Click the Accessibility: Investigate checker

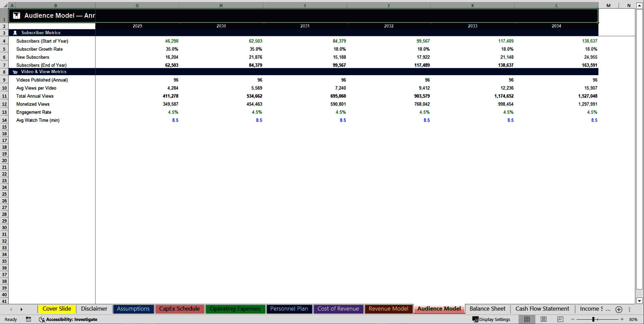68,319
